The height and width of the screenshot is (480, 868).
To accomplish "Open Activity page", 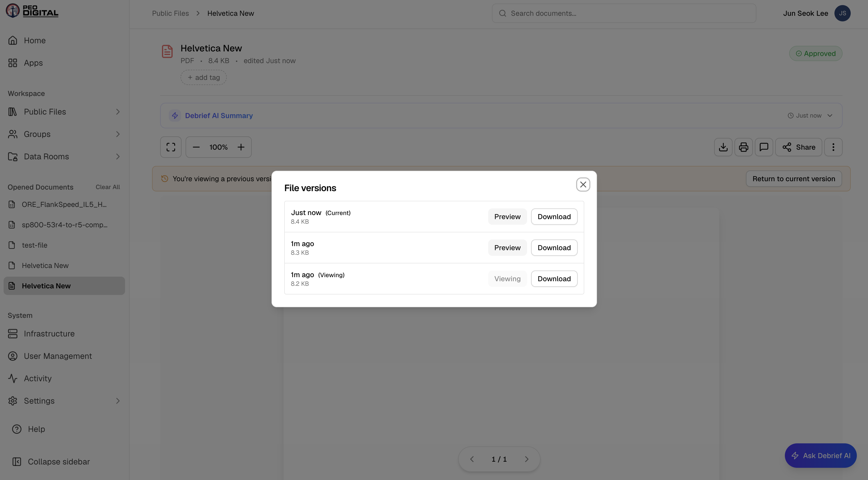I will pyautogui.click(x=64, y=378).
